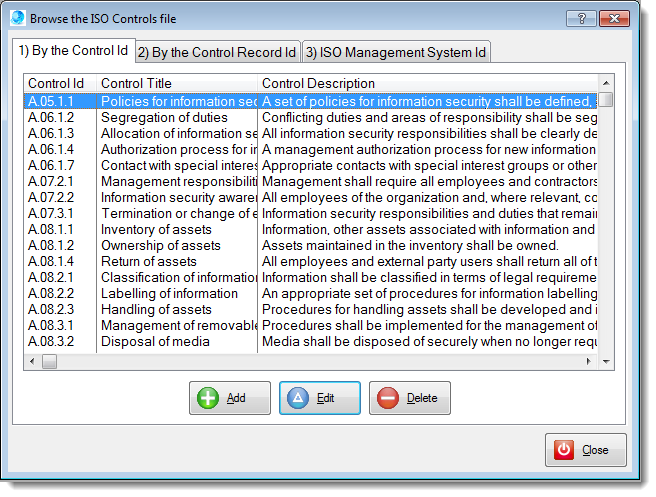Click the green plus Add icon
656x497 pixels.
click(x=208, y=398)
